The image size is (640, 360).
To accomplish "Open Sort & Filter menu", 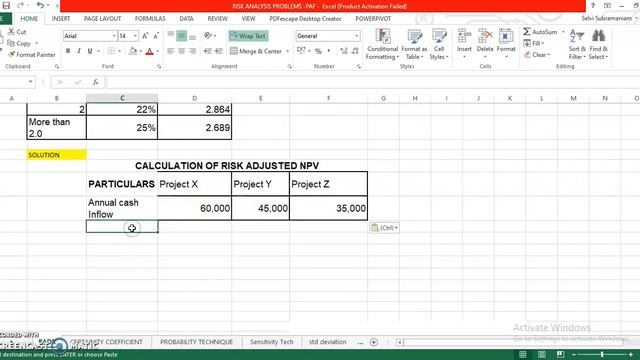I will [577, 44].
